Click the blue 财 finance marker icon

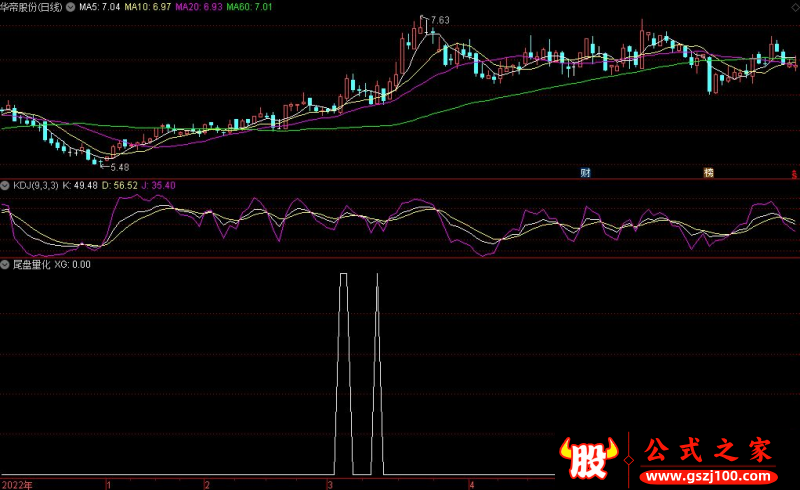[585, 172]
